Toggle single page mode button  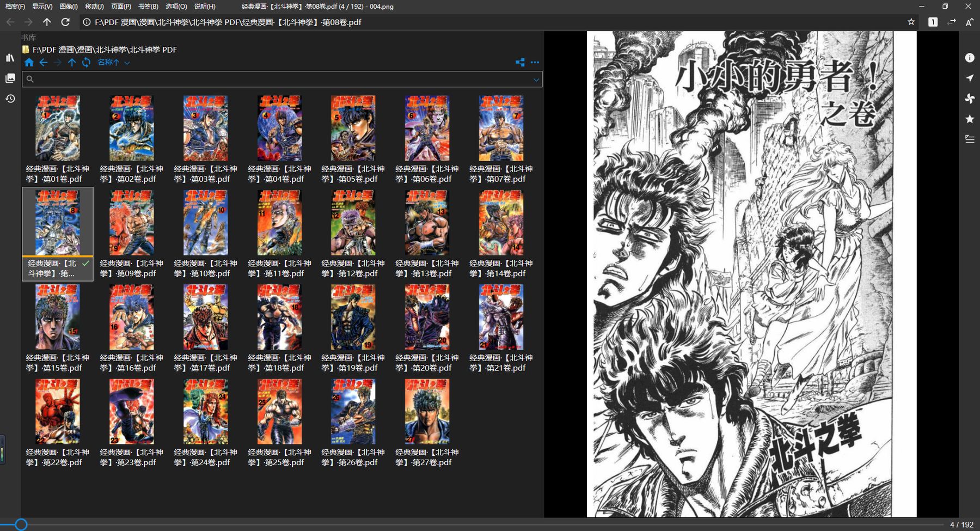(x=933, y=22)
